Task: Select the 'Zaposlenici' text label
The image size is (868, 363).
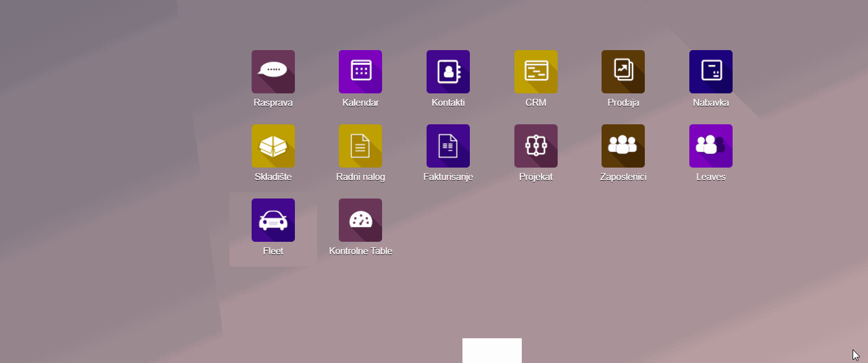Action: 623,177
